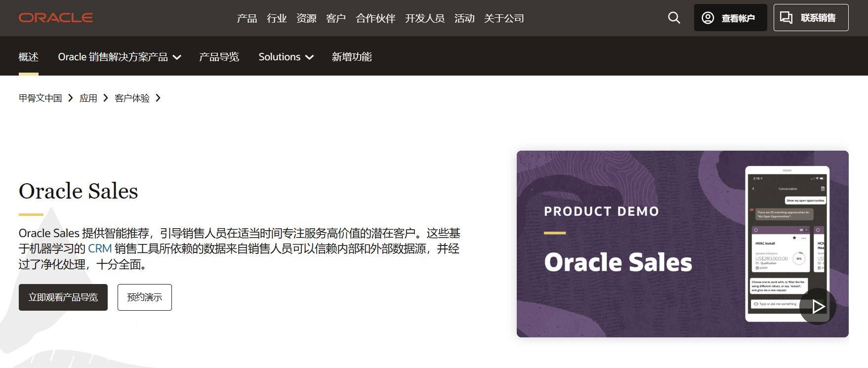Open the 开发人员 menu
Viewport: 868px width, 368px height.
coord(425,18)
